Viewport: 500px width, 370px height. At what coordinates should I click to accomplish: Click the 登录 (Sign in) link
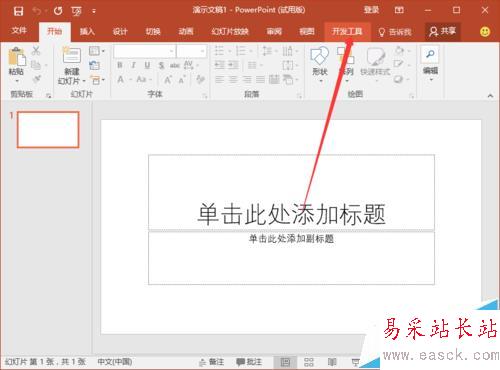pos(371,10)
